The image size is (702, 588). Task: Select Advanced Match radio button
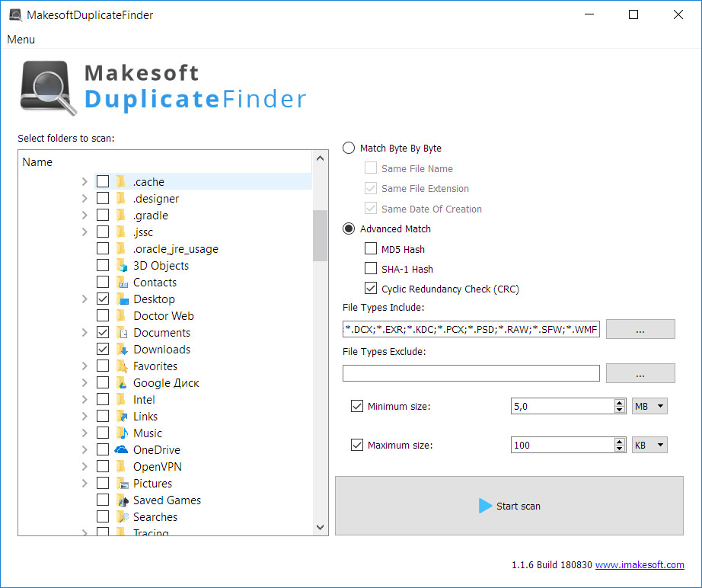click(349, 228)
